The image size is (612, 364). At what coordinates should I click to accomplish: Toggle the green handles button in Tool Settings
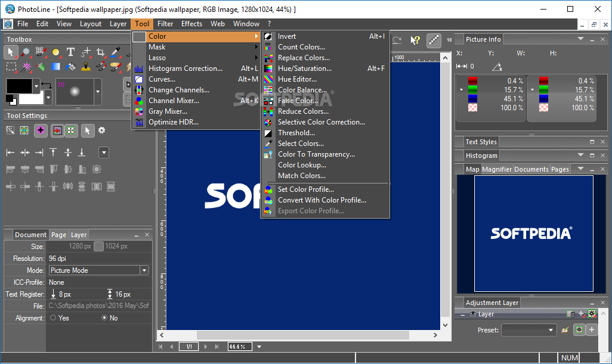tap(70, 130)
